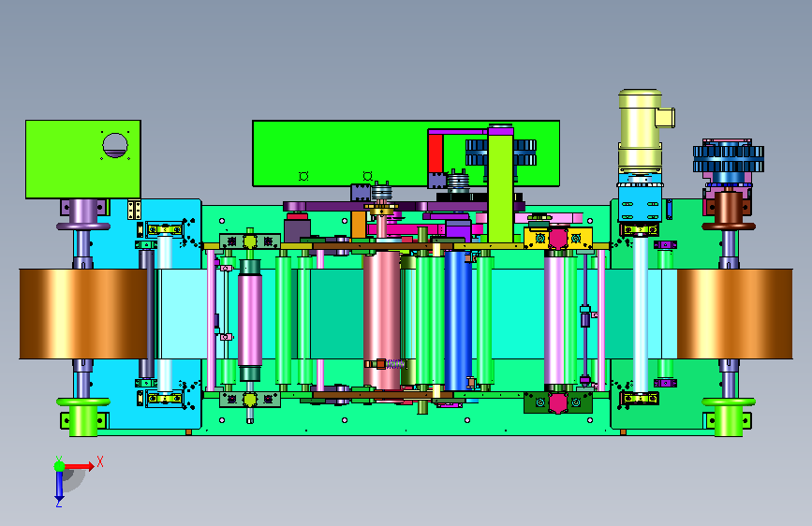The height and width of the screenshot is (526, 812).
Task: Click the circular hole in left green box
Action: click(x=115, y=145)
